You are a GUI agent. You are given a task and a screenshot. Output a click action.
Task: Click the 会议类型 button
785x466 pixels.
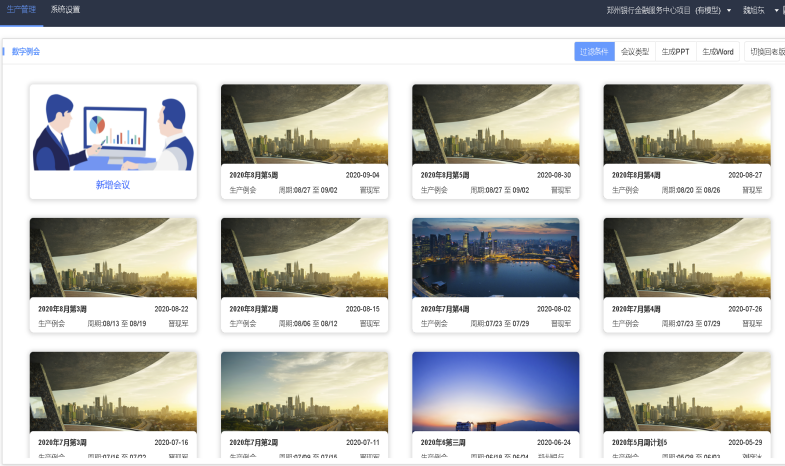pyautogui.click(x=635, y=52)
